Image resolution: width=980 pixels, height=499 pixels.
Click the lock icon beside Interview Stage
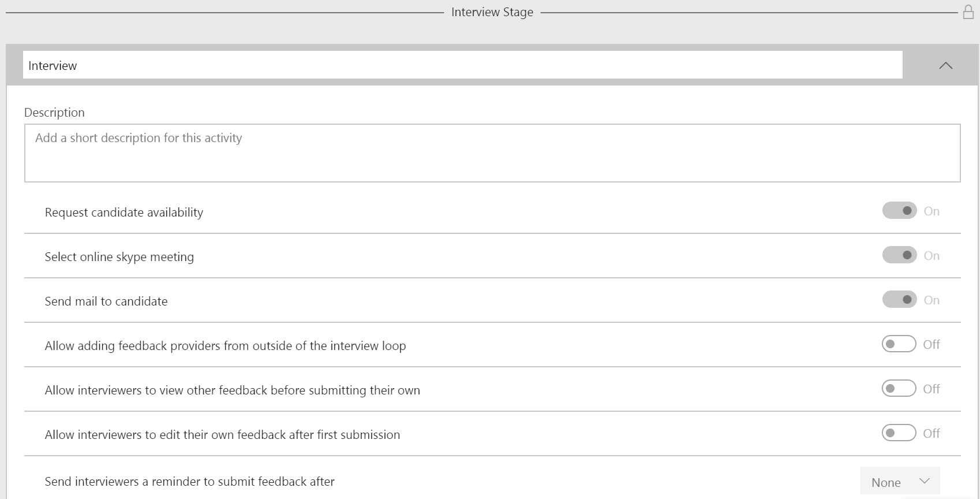[x=968, y=12]
